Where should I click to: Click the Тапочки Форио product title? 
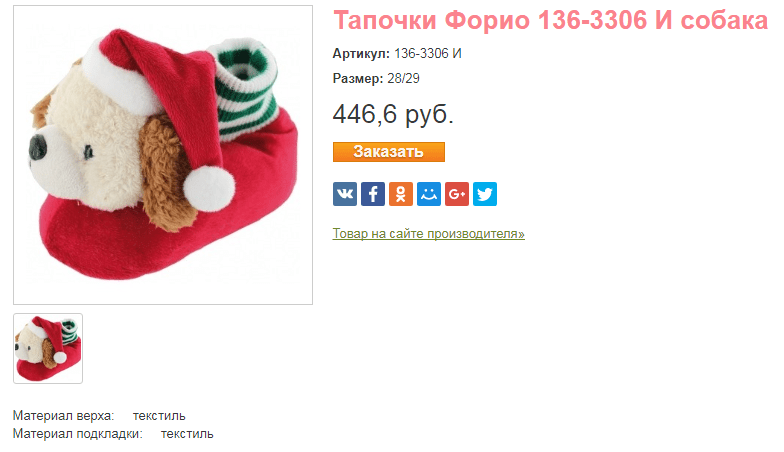tap(550, 21)
